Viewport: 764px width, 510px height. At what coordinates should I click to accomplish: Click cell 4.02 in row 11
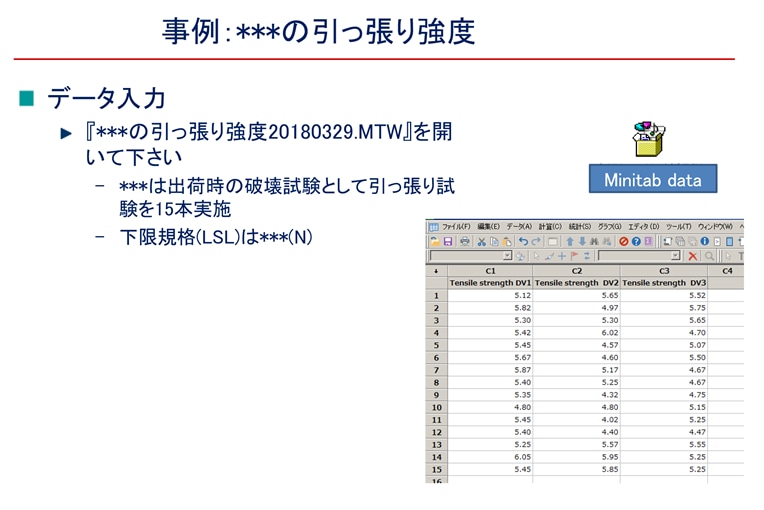[x=577, y=420]
